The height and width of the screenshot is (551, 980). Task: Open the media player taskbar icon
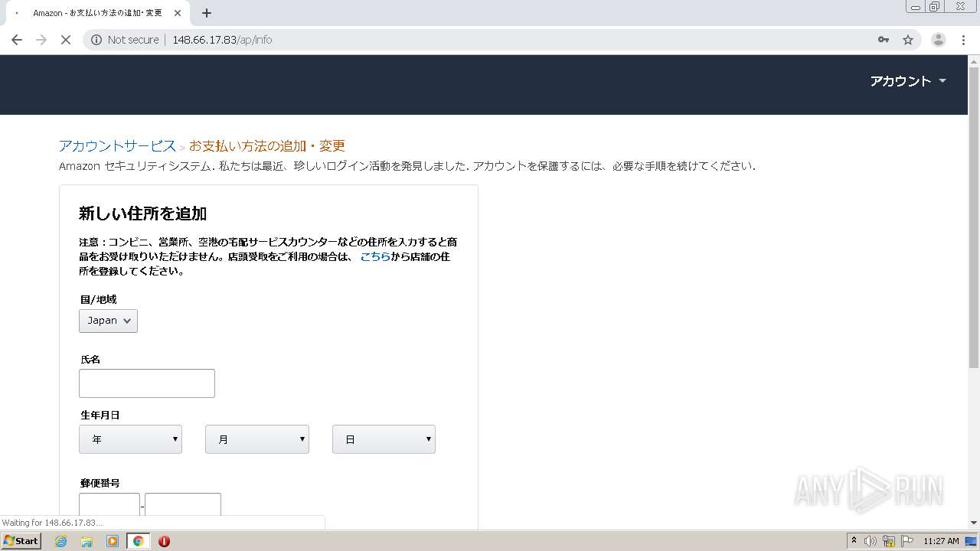[x=113, y=541]
